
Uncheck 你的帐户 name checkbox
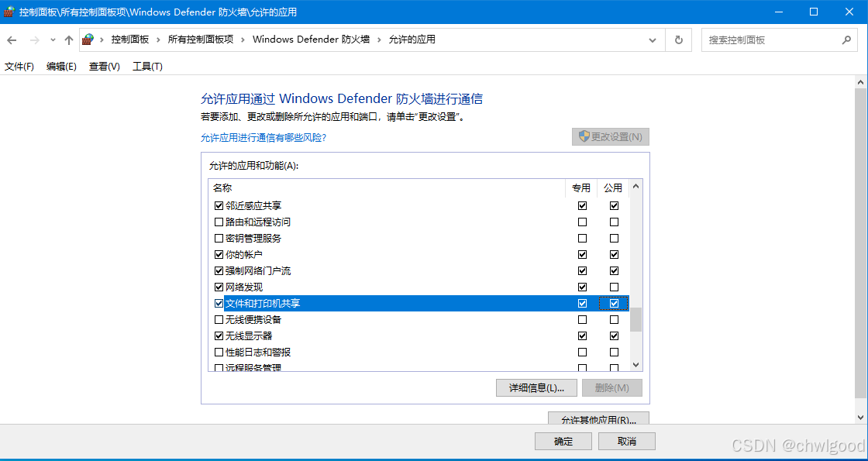tap(219, 255)
